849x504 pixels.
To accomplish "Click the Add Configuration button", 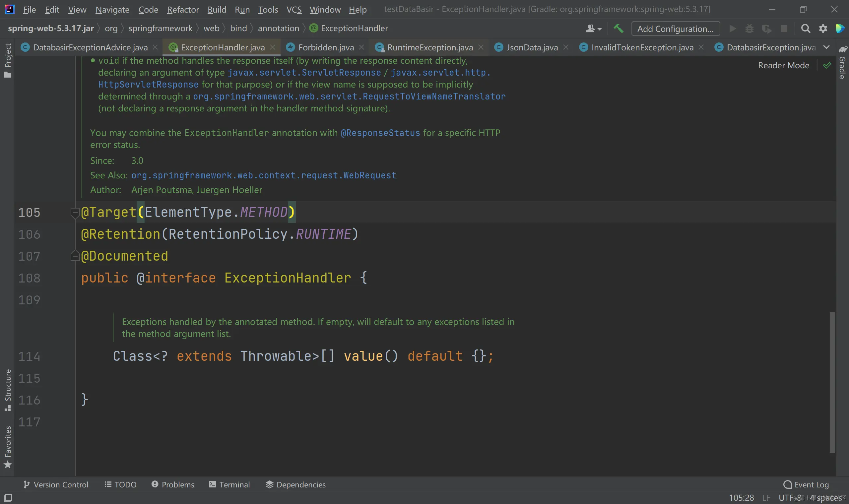I will [x=675, y=29].
